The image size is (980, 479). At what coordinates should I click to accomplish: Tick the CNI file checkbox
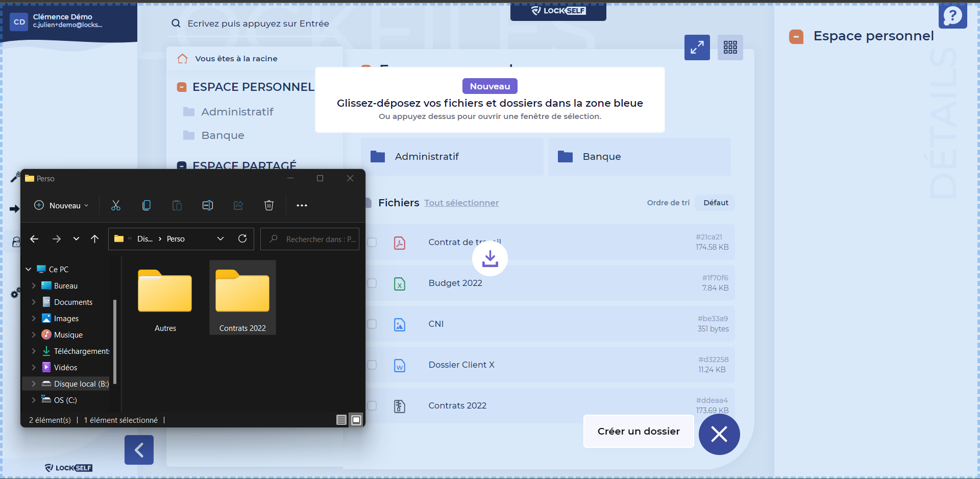(372, 324)
